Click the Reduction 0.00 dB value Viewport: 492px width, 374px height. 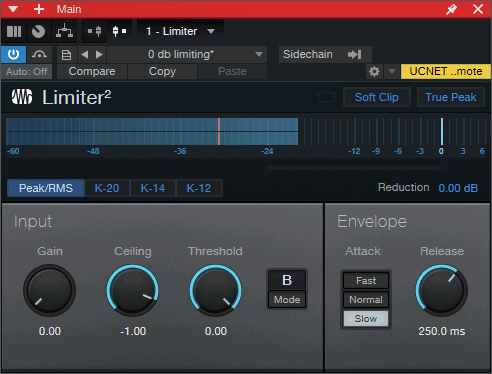pyautogui.click(x=458, y=188)
